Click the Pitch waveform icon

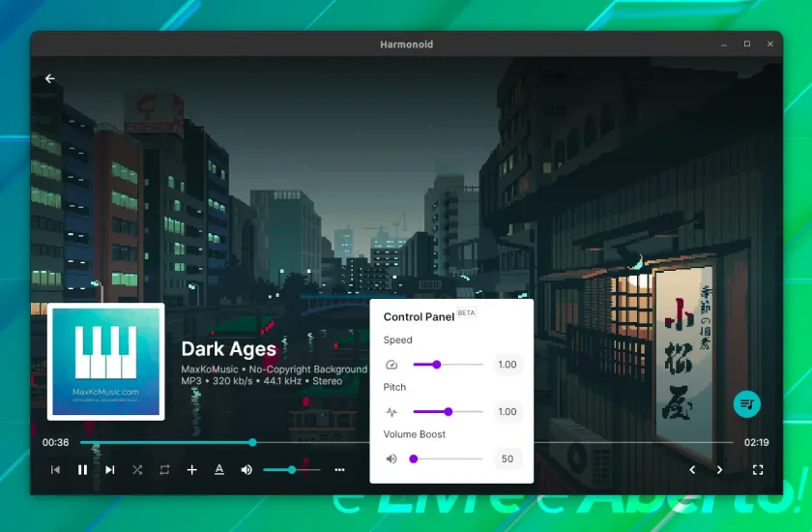click(x=391, y=412)
